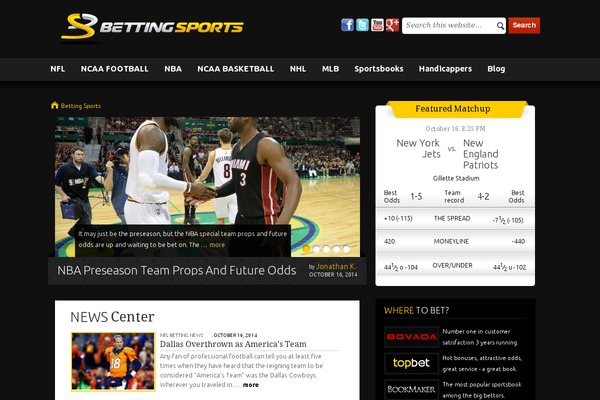Click the Broncos player article thumbnail

(x=113, y=361)
